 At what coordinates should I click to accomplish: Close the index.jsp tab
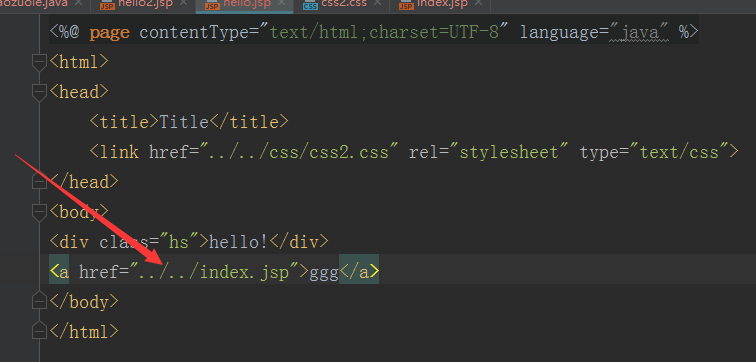478,3
